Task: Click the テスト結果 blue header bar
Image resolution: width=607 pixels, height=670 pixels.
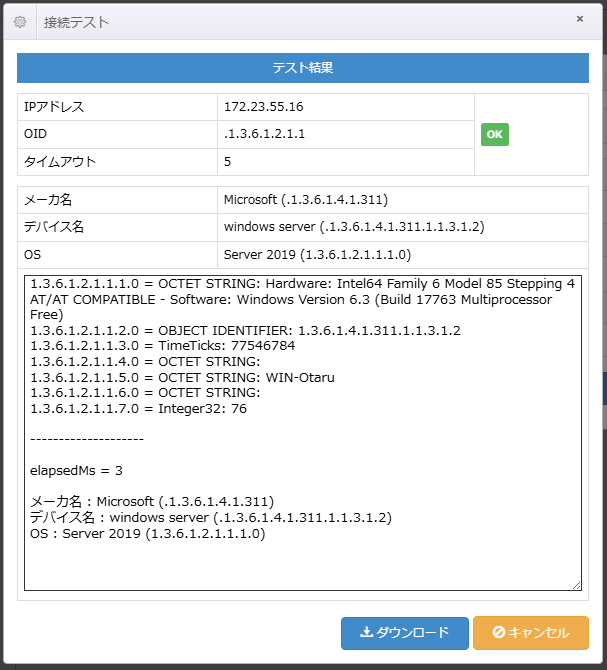Action: (302, 68)
